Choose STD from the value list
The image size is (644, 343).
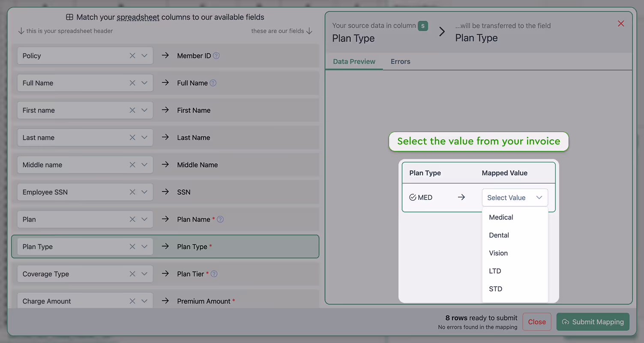click(x=515, y=289)
